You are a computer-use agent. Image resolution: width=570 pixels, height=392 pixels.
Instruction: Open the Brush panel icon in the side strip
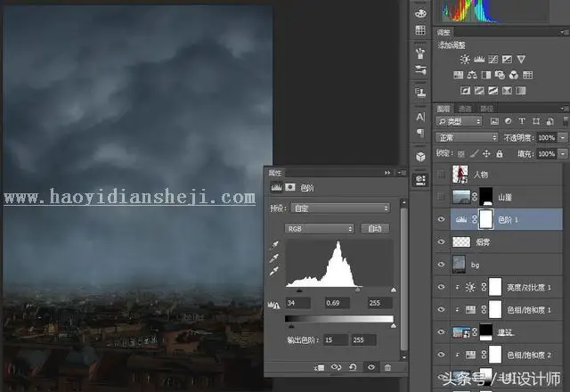[420, 69]
